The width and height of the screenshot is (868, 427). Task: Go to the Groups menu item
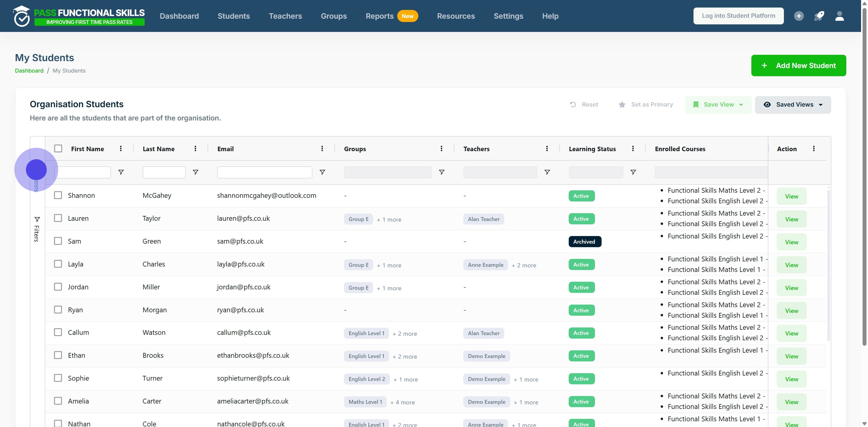click(334, 16)
